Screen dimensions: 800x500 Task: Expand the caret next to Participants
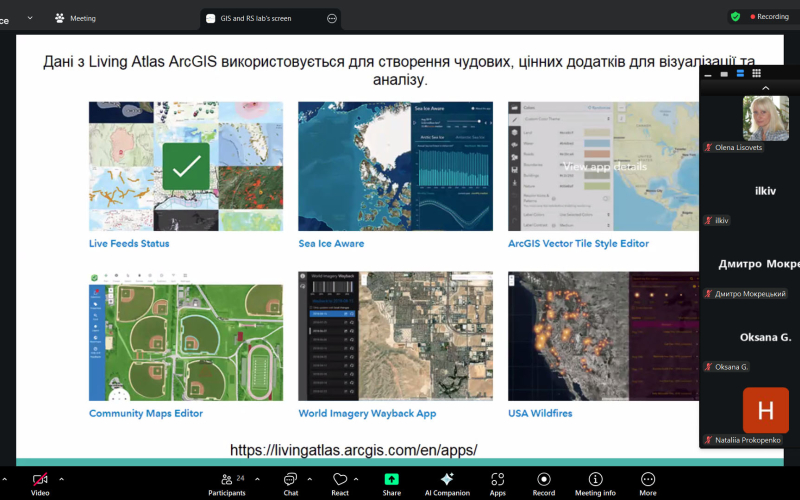[x=257, y=479]
